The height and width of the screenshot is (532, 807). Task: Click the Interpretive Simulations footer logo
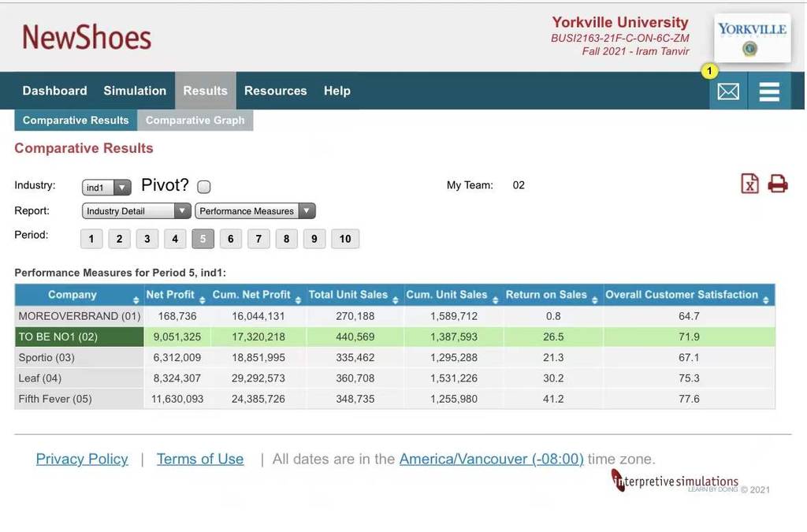click(x=676, y=481)
